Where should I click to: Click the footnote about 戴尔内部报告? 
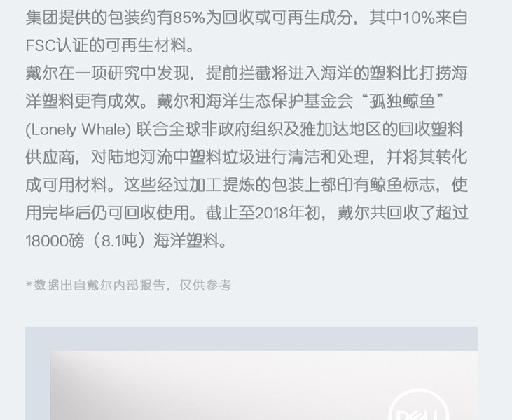(129, 285)
